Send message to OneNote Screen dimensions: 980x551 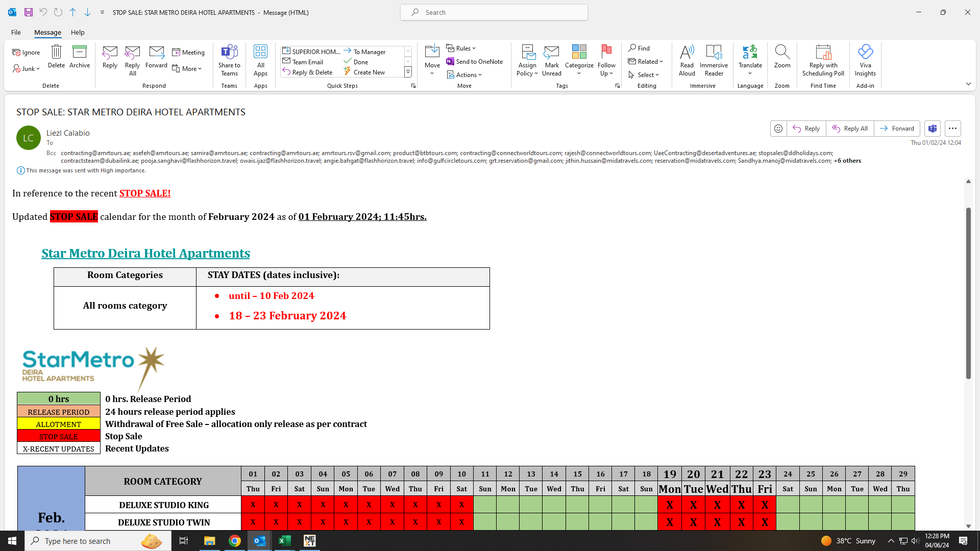(x=475, y=61)
